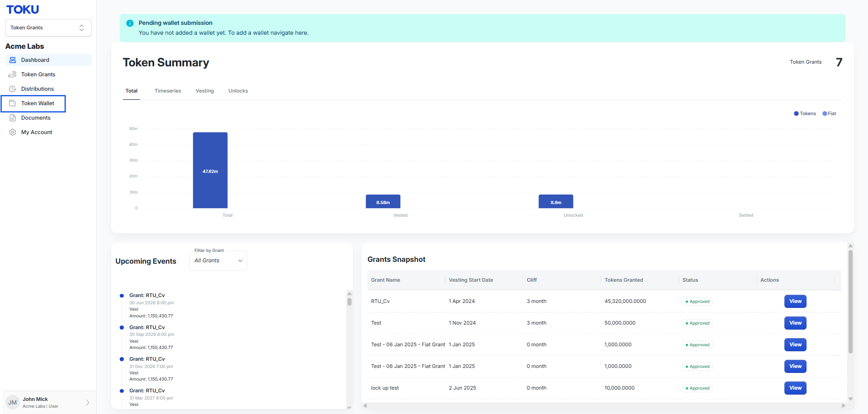Click the info icon in pending wallet banner
This screenshot has height=414, width=868.
(130, 23)
